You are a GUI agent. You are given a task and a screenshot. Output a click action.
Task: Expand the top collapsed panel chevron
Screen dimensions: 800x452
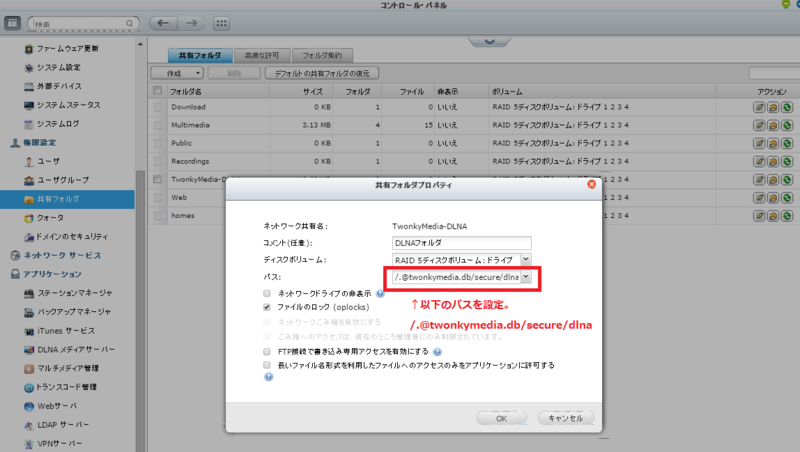click(489, 42)
